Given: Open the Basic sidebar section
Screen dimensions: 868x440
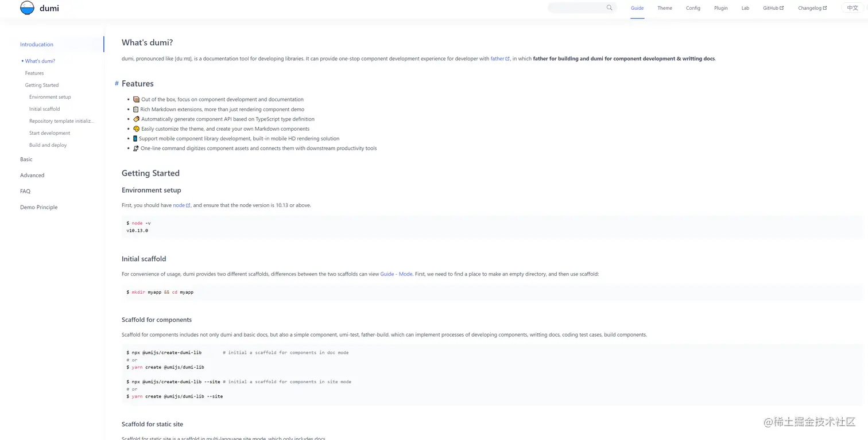Looking at the screenshot, I should pyautogui.click(x=26, y=159).
